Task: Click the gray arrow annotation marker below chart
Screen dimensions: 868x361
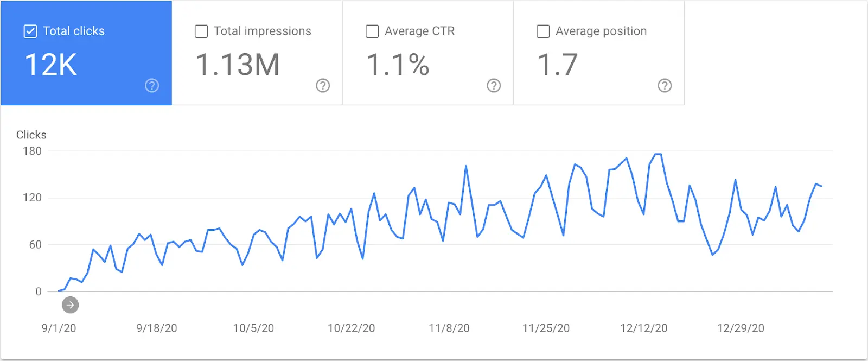Action: 70,305
